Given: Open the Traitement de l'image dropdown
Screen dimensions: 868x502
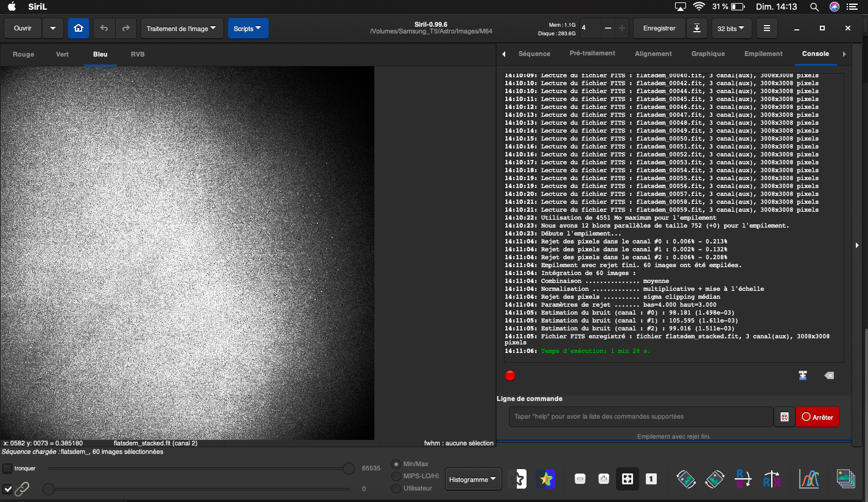Looking at the screenshot, I should tap(181, 29).
